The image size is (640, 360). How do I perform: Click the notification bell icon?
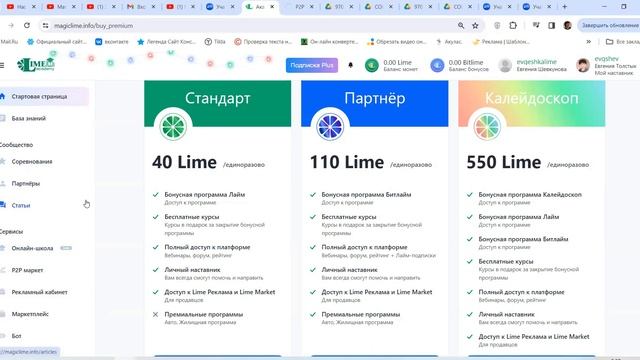click(350, 65)
